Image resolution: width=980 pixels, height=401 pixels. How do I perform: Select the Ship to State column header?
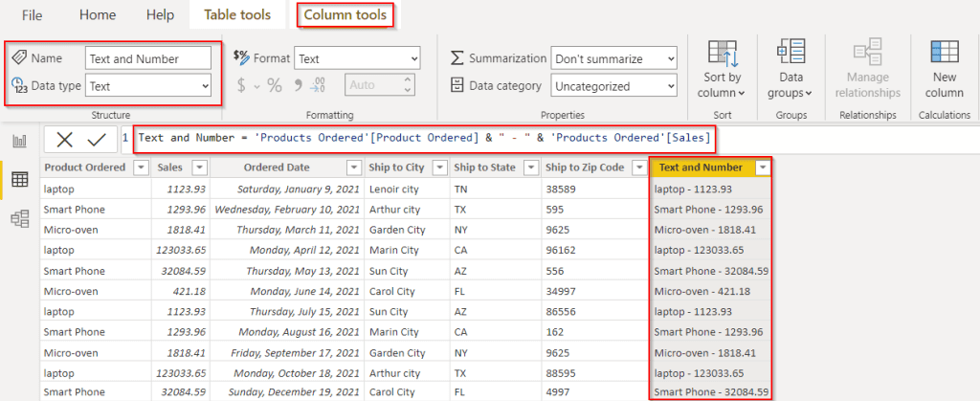tap(485, 167)
